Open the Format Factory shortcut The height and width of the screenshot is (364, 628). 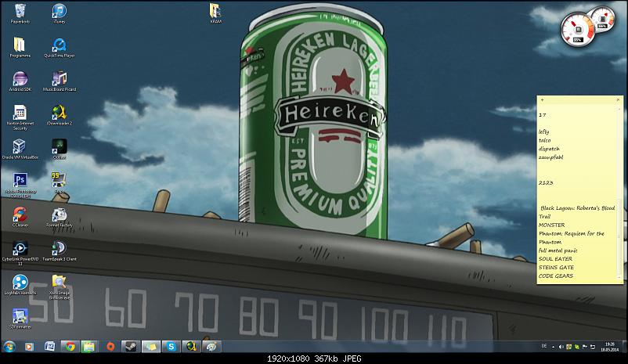(60, 217)
